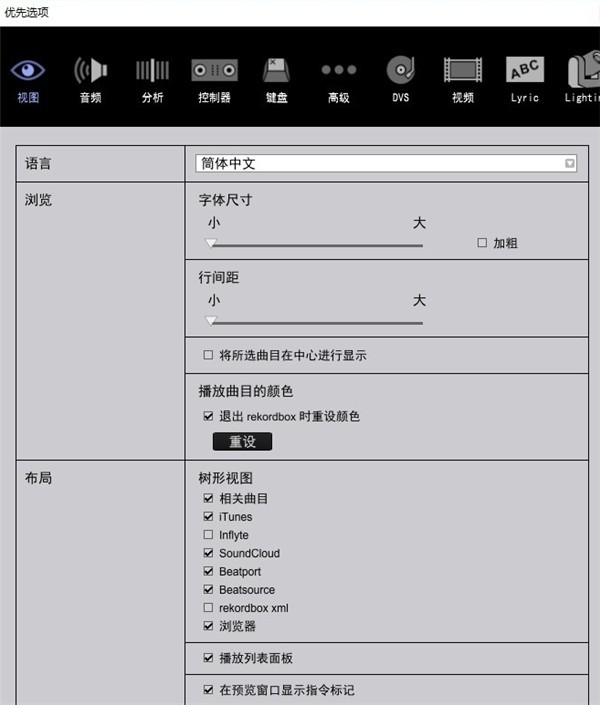Enable the 加粗 bold checkbox
600x705 pixels.
point(482,243)
